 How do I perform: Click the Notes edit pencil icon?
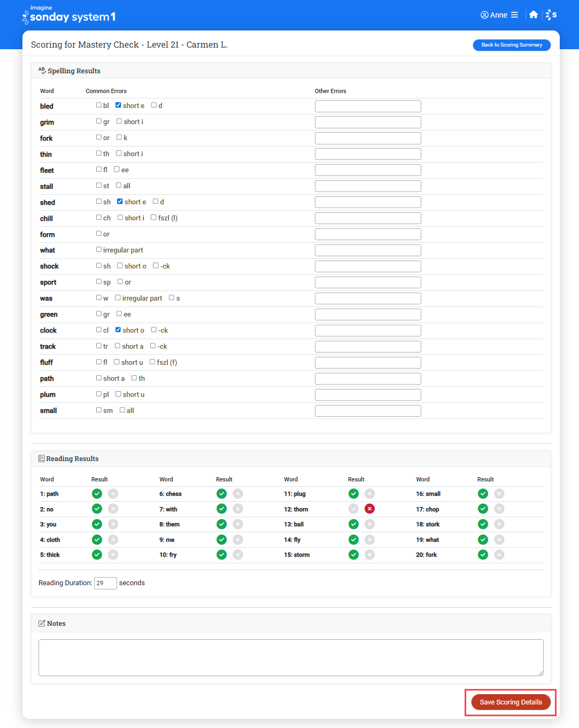(42, 623)
